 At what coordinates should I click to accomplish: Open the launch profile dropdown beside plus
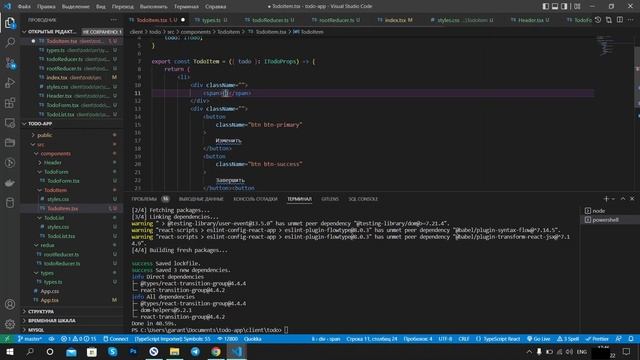pyautogui.click(x=613, y=199)
